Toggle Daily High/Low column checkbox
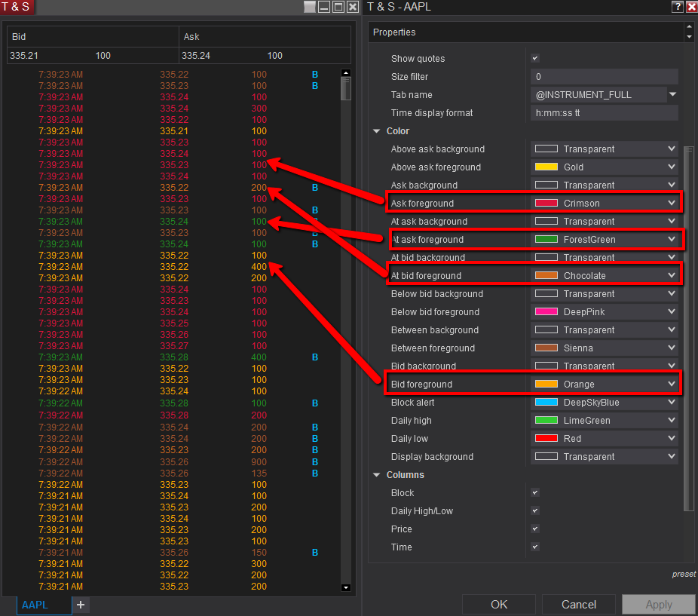Image resolution: width=698 pixels, height=616 pixels. [x=535, y=511]
